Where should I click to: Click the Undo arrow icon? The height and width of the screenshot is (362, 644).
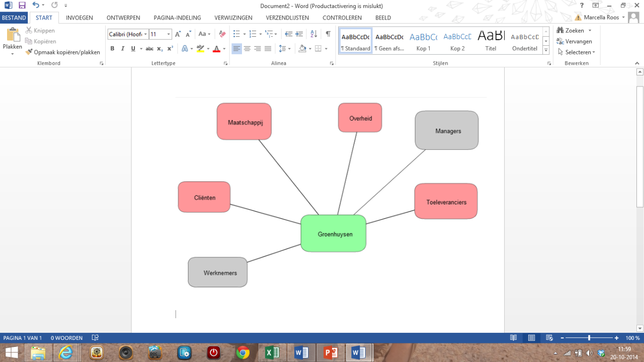pos(35,5)
